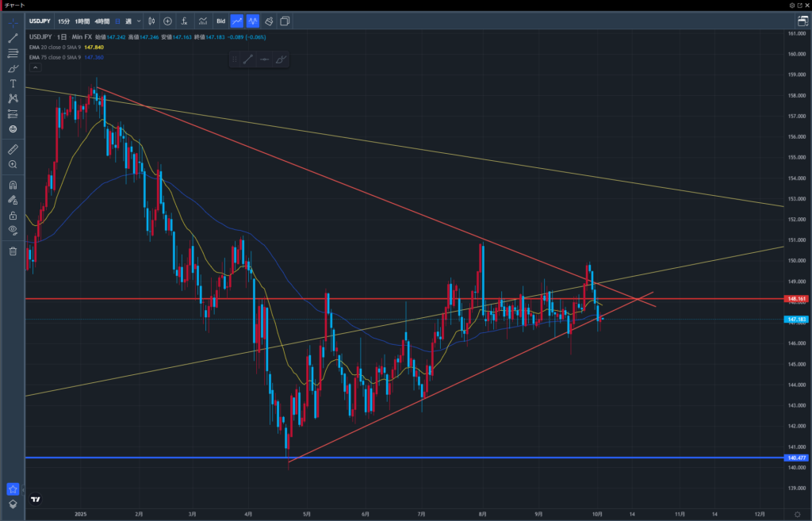Open the emoji icons tool
The image size is (812, 521).
pyautogui.click(x=13, y=128)
